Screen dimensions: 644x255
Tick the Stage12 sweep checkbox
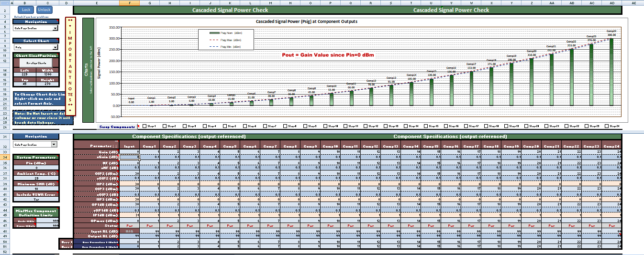[366, 127]
